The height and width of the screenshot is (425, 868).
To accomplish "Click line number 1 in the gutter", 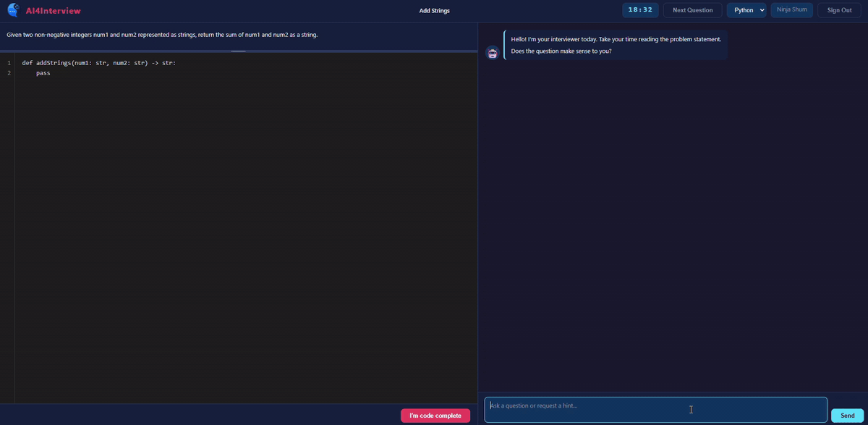I will [x=9, y=63].
